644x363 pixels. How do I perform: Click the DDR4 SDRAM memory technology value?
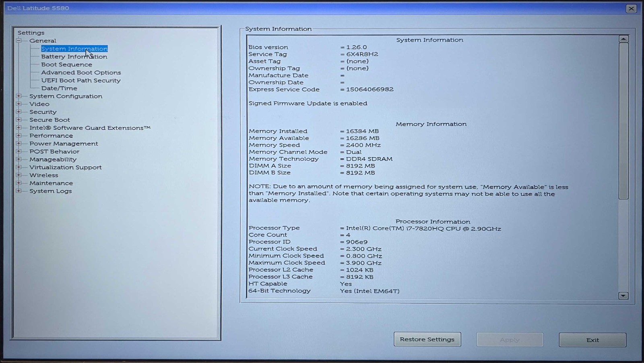(369, 159)
